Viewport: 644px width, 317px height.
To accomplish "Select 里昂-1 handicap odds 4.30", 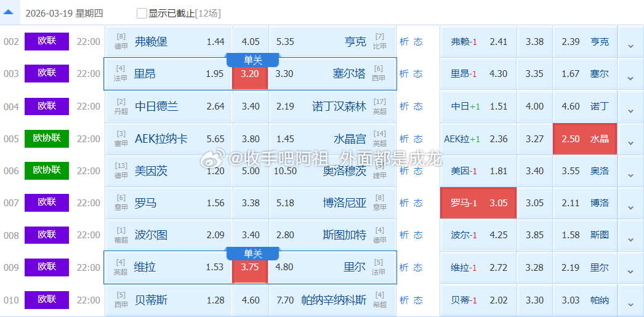I will (x=478, y=74).
